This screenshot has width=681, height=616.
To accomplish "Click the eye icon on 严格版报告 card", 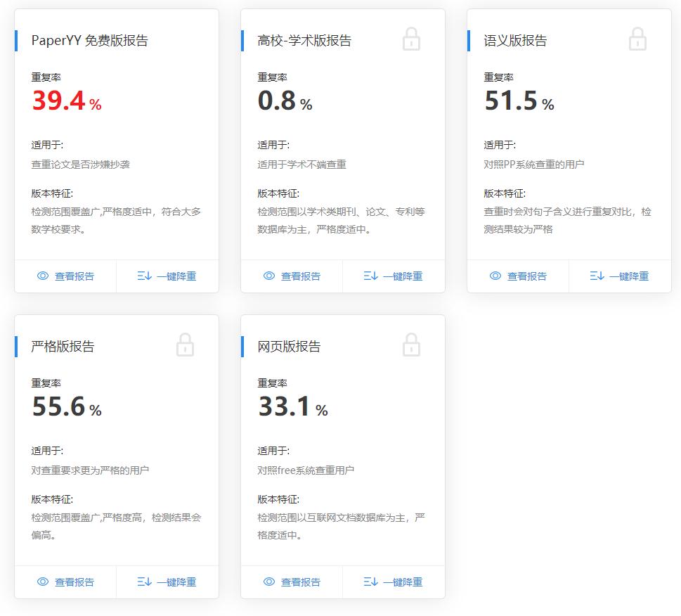I will pyautogui.click(x=44, y=582).
